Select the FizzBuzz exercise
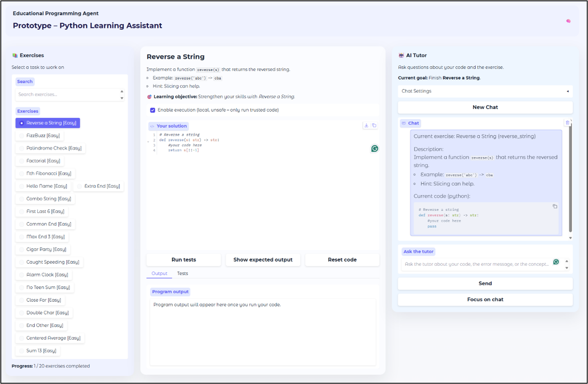Image resolution: width=588 pixels, height=384 pixels. tap(40, 135)
